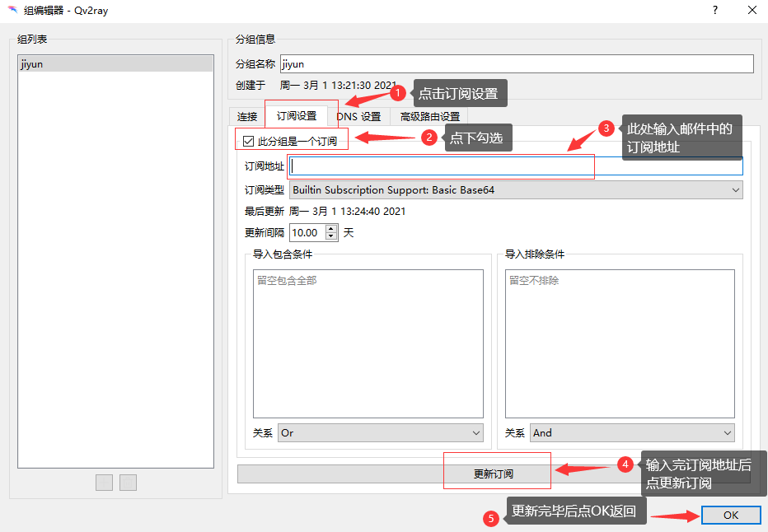Switch to the 连接 tab
Image resolution: width=768 pixels, height=532 pixels.
tap(247, 116)
